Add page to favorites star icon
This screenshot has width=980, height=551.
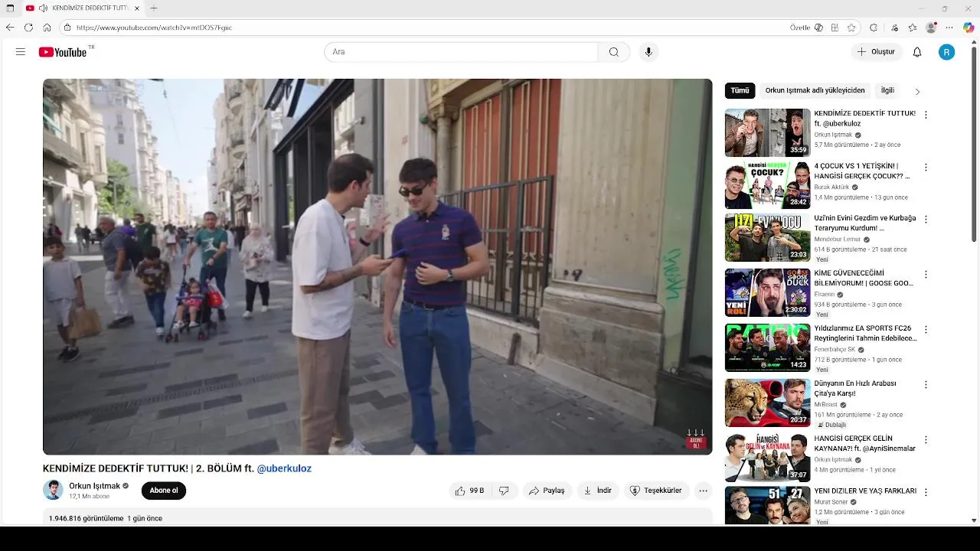pos(851,28)
